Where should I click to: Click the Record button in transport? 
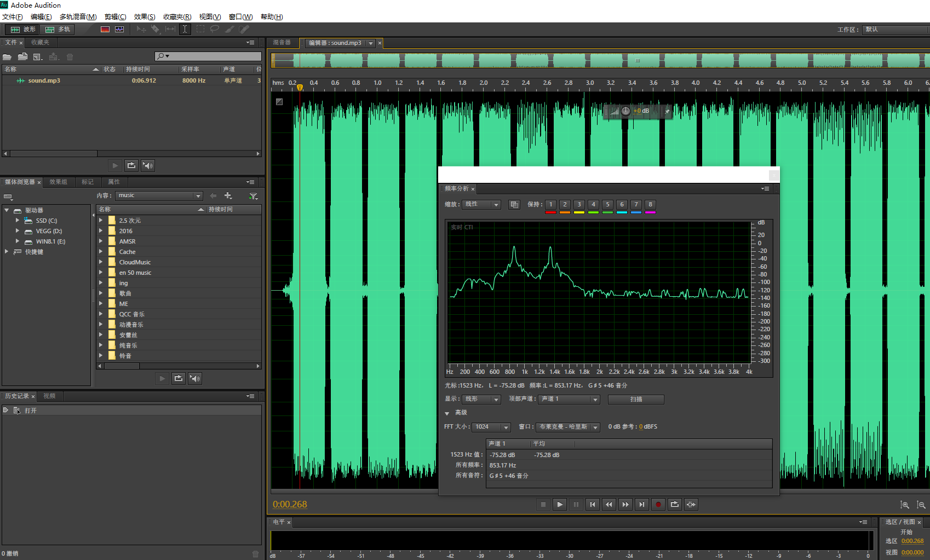coord(658,505)
